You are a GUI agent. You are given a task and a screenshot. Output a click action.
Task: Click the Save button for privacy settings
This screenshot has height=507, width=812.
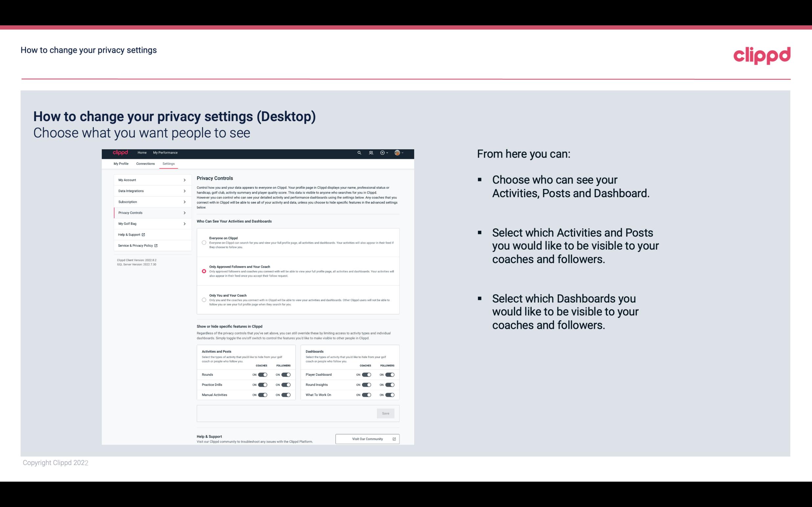click(x=385, y=413)
